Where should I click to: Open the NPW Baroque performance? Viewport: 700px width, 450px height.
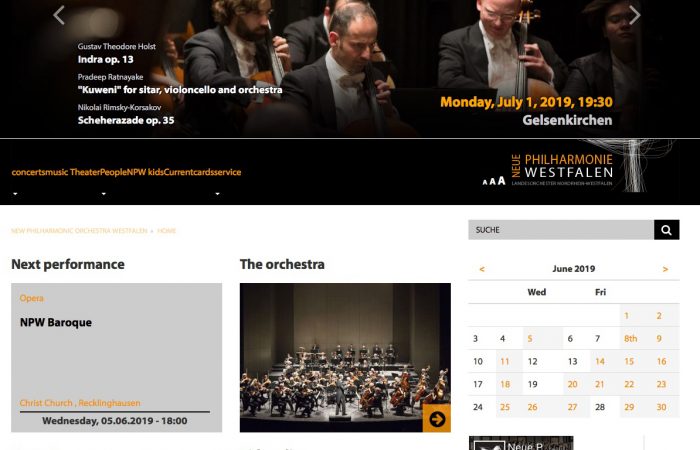point(56,322)
